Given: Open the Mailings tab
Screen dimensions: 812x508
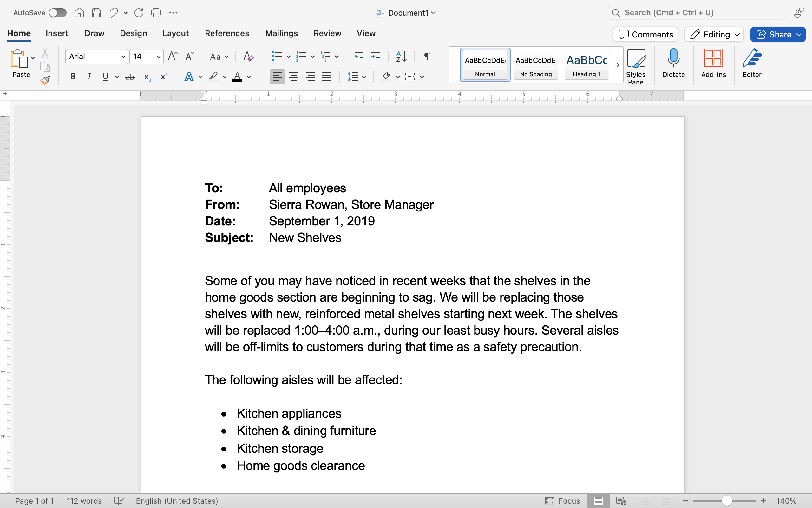Looking at the screenshot, I should (x=282, y=33).
